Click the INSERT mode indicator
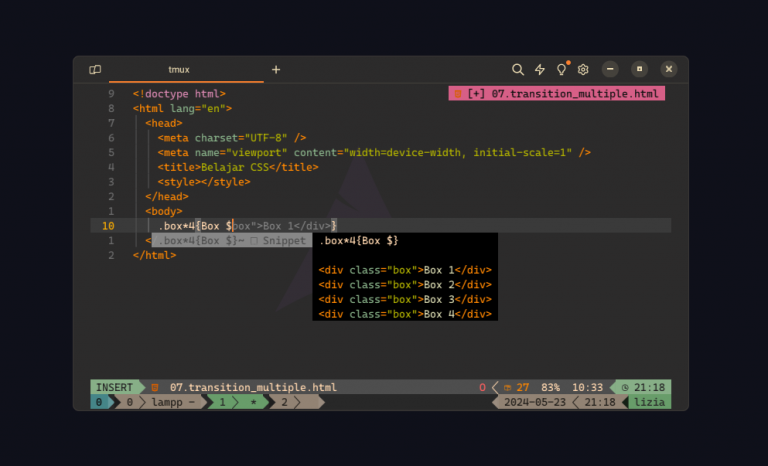 click(114, 387)
